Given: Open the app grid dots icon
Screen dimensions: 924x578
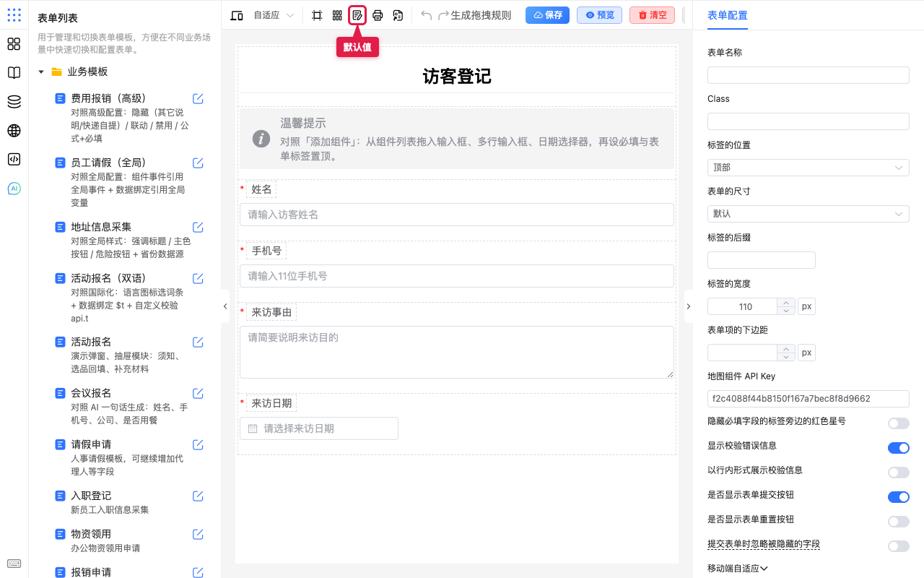Looking at the screenshot, I should pos(14,15).
